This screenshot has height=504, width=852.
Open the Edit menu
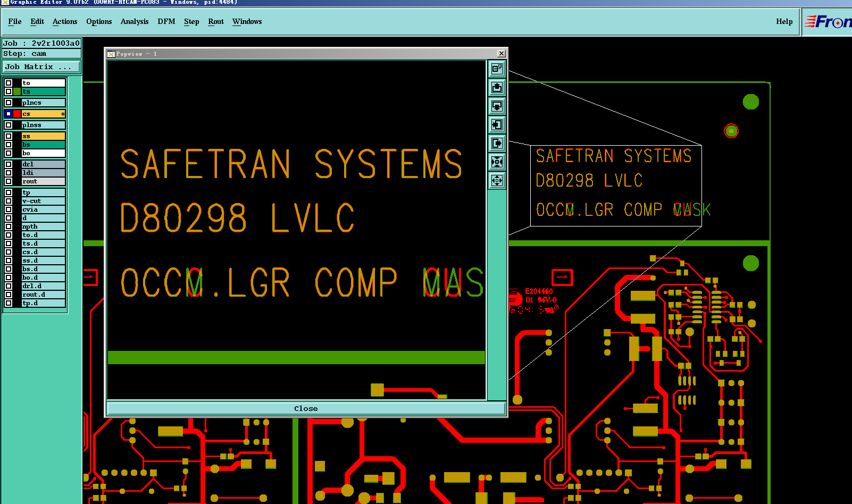click(x=37, y=21)
